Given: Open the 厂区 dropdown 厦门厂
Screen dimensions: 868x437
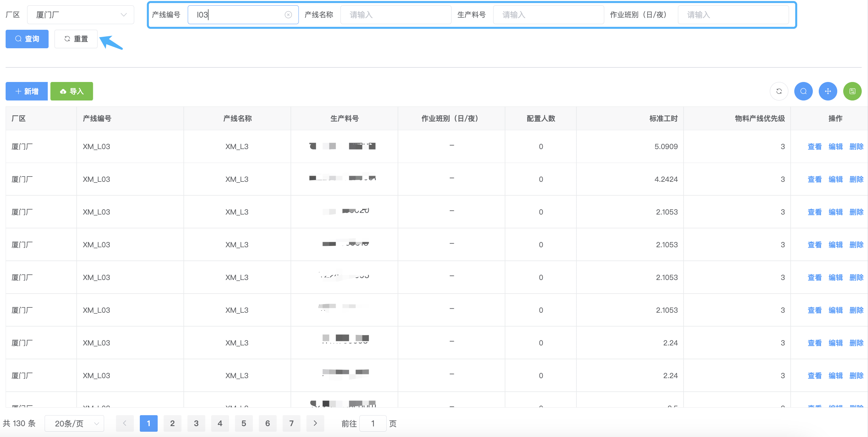Looking at the screenshot, I should [81, 15].
